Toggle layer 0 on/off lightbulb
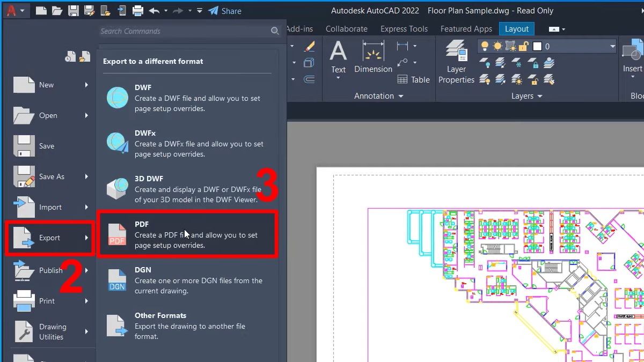This screenshot has width=644, height=362. coord(485,46)
